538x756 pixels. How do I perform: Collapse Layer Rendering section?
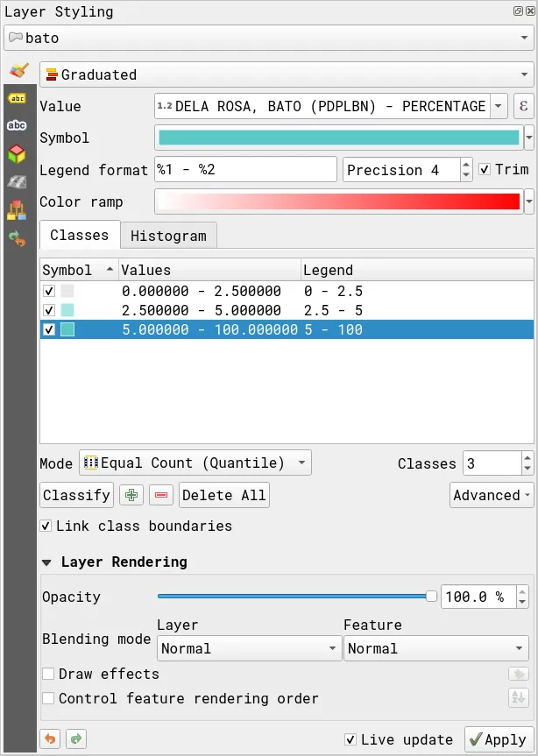[x=46, y=562]
